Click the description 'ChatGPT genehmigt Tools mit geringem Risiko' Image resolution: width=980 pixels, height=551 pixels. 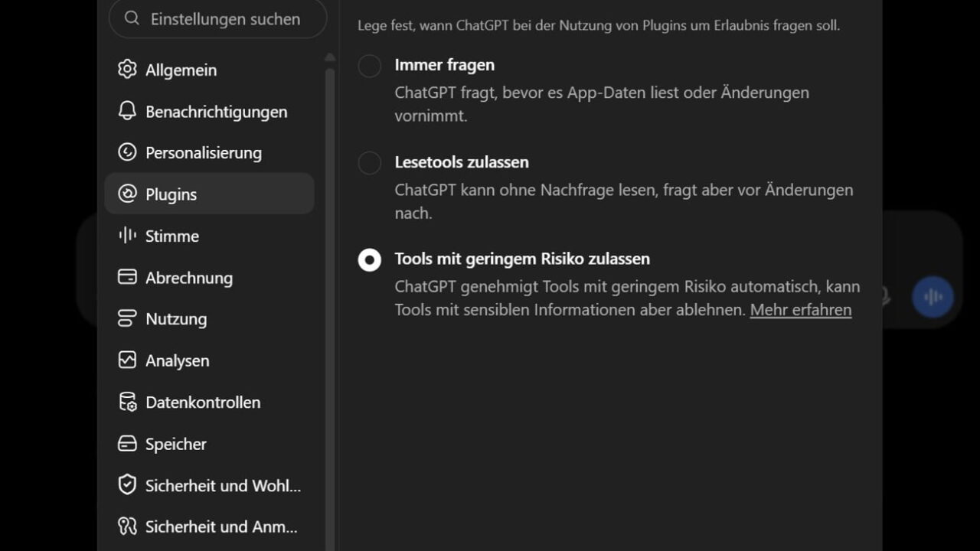560,287
